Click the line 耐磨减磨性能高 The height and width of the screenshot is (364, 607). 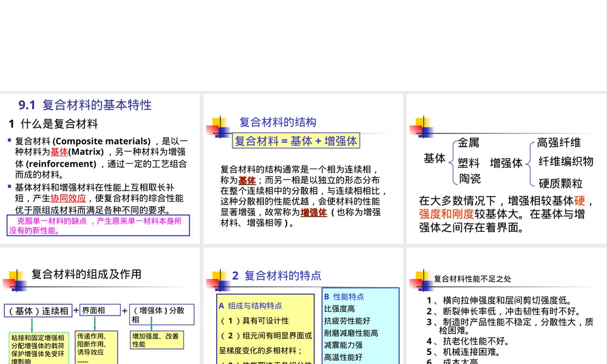(x=351, y=333)
